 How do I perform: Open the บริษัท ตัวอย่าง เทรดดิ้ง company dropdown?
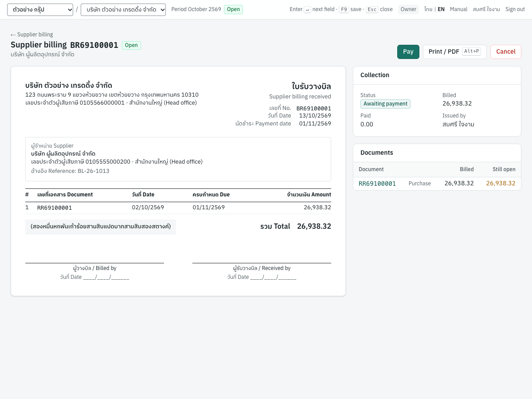tap(123, 10)
